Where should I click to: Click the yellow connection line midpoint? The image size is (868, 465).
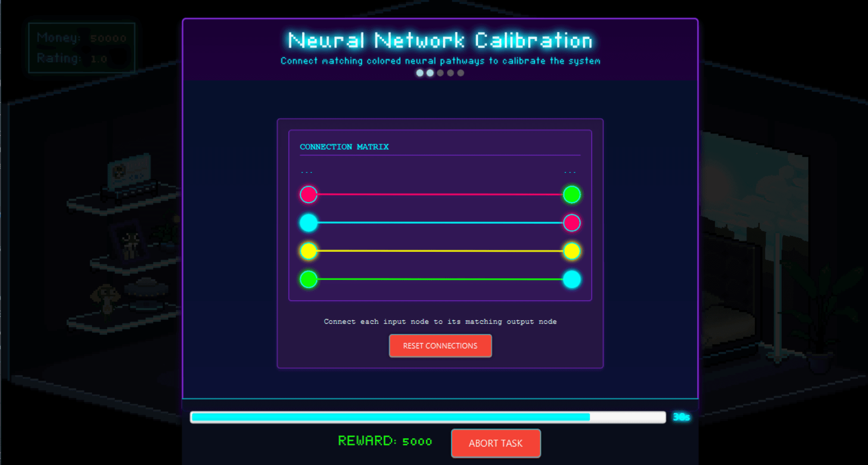tap(440, 251)
